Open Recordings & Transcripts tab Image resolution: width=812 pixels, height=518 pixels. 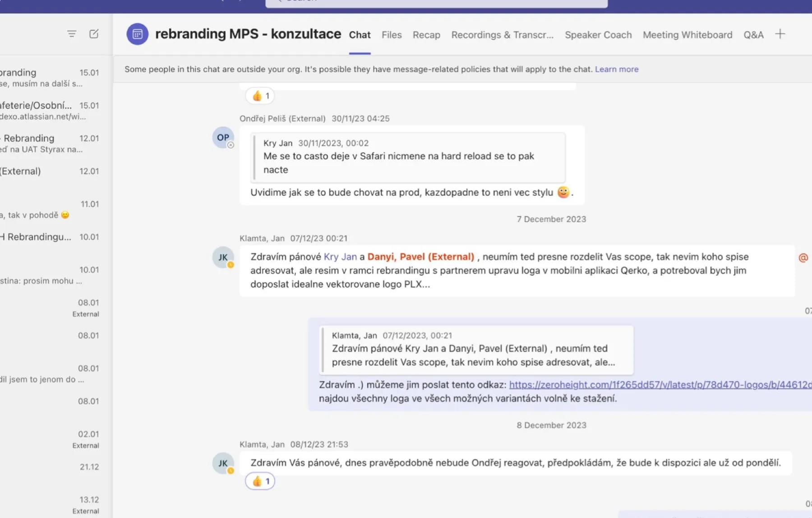click(x=502, y=35)
